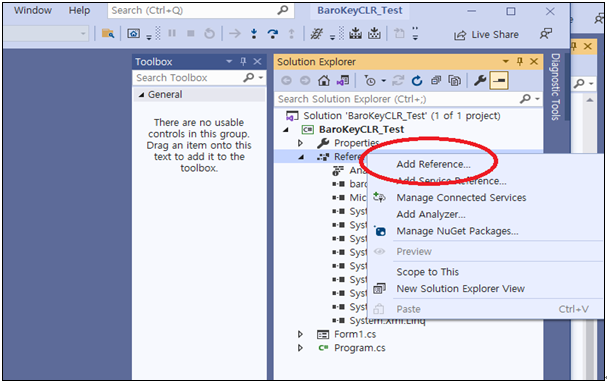
Task: Close the Solution Explorer panel
Action: 534,62
